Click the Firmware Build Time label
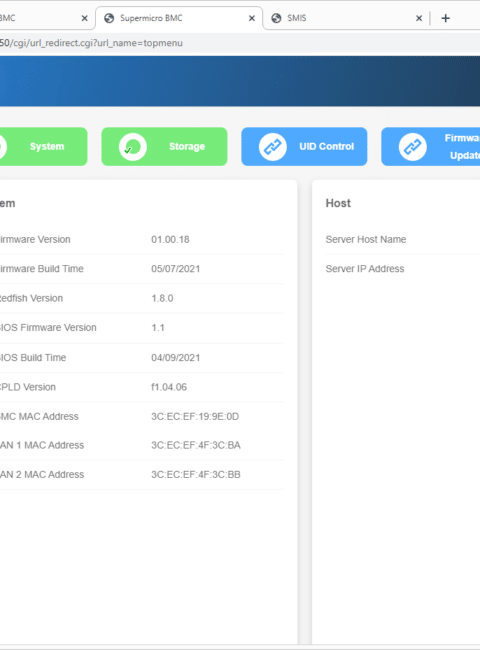 [x=41, y=269]
